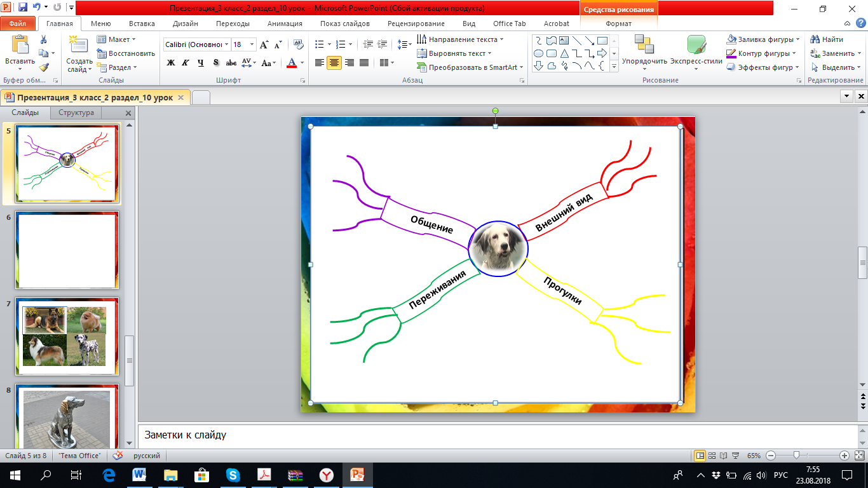868x488 pixels.
Task: Open the Dropbox tray icon
Action: tap(716, 475)
